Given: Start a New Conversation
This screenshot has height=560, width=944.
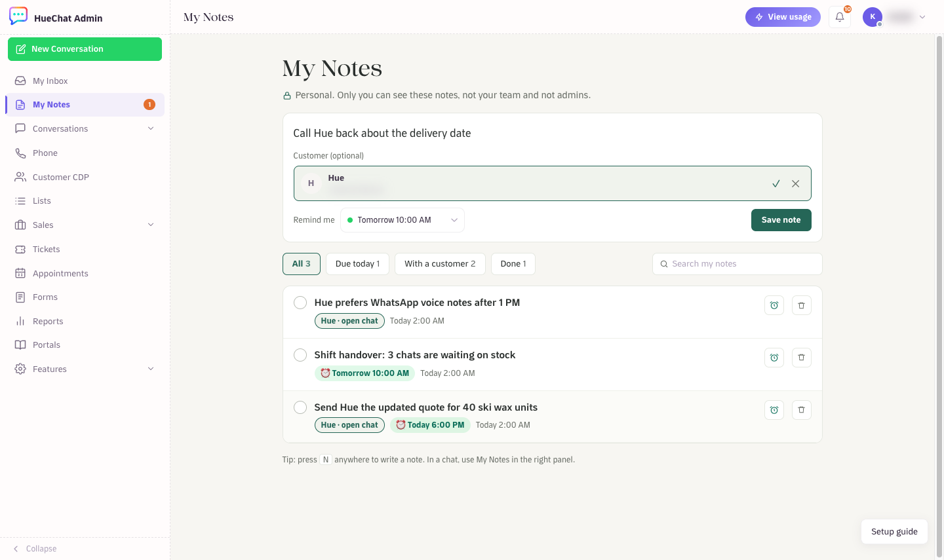Looking at the screenshot, I should (85, 49).
